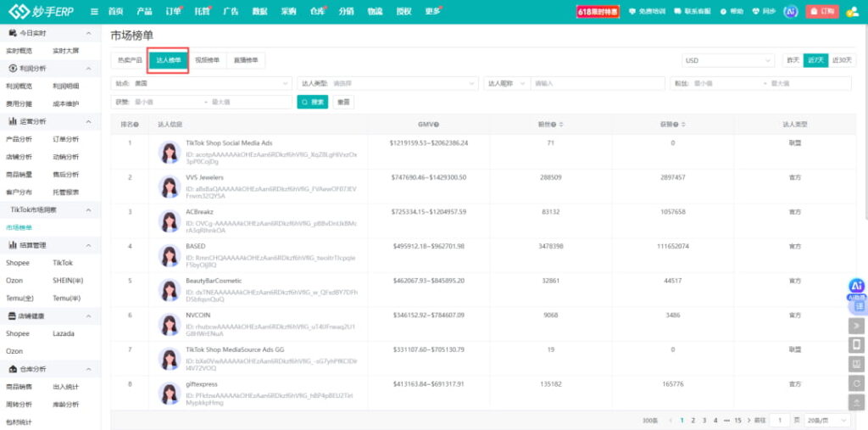Open 免费培训 free training
The height and width of the screenshot is (430, 868).
(648, 11)
